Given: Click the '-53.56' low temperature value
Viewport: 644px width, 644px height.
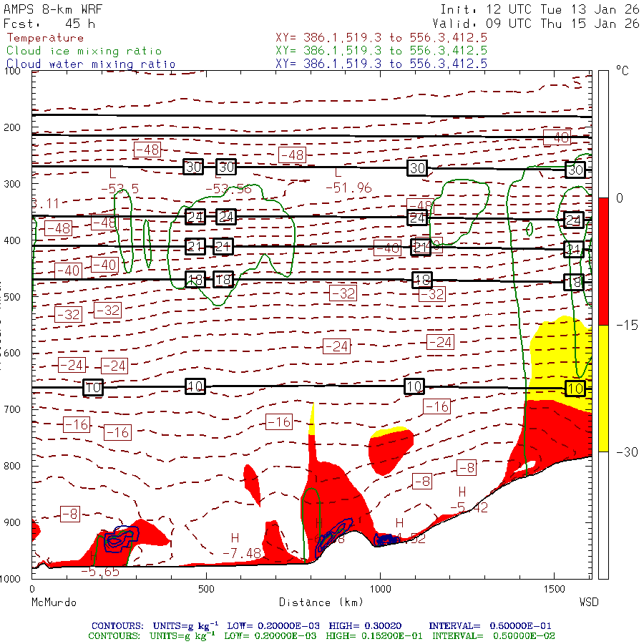Looking at the screenshot, I should (x=228, y=190).
